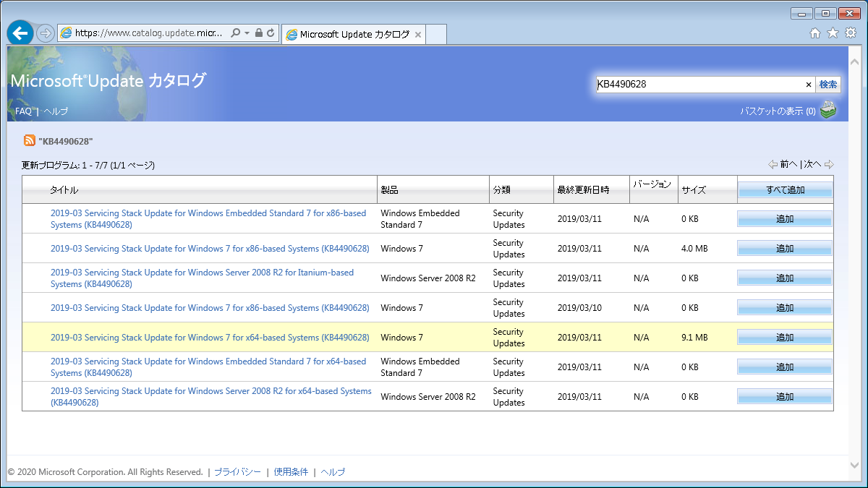Open the 使用条件 footer link
Image resolution: width=868 pixels, height=488 pixels.
tap(291, 472)
